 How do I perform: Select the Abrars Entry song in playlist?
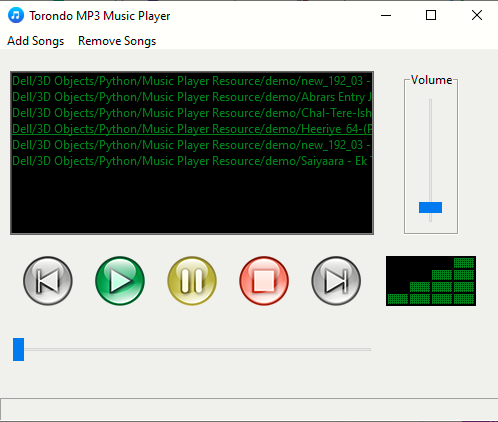click(x=192, y=97)
